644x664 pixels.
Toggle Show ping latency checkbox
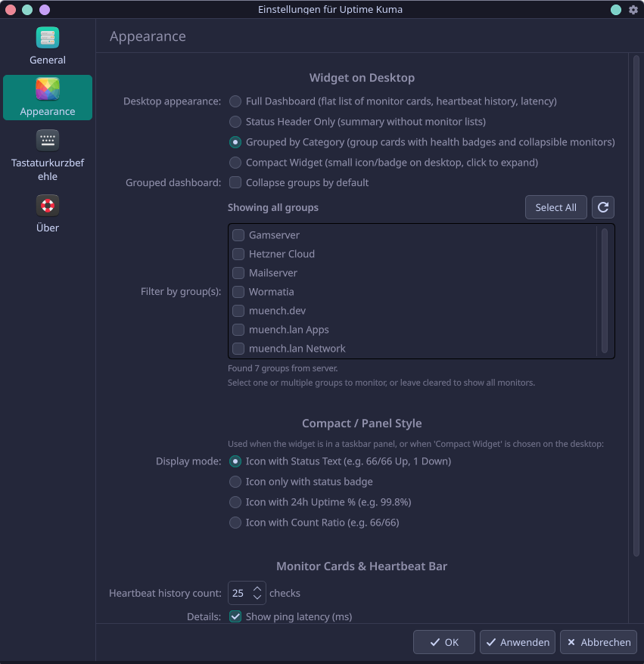pos(235,616)
